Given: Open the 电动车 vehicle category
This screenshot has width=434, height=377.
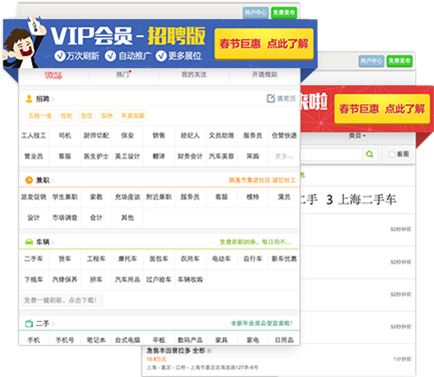Looking at the screenshot, I should [x=221, y=259].
